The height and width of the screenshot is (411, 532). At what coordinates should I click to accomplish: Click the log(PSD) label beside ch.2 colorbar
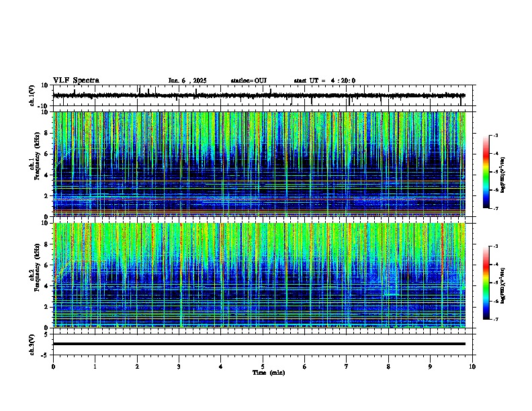point(502,285)
